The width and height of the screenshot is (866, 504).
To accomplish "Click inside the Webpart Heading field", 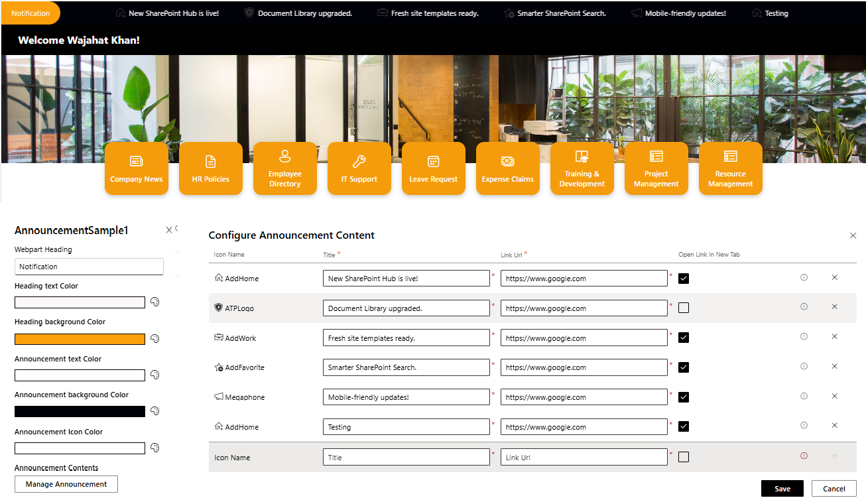I will [89, 266].
